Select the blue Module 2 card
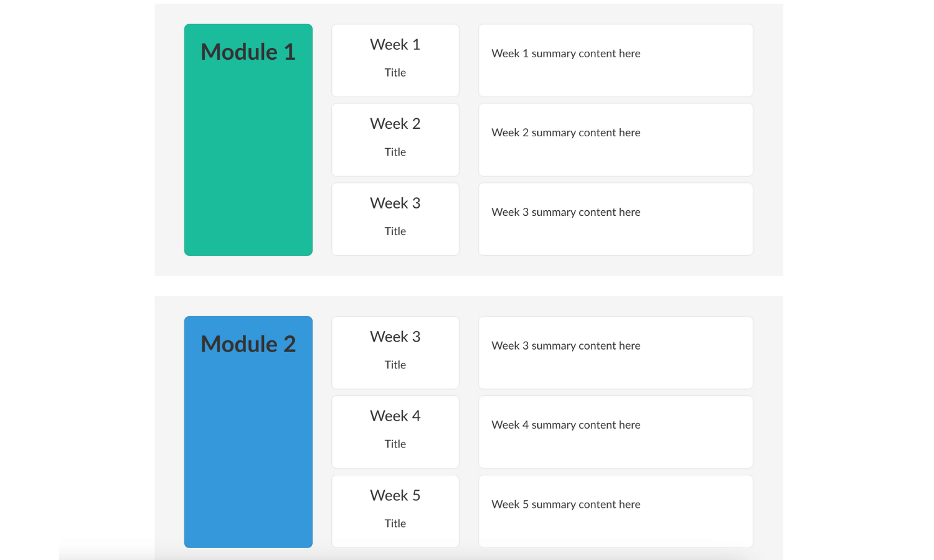The height and width of the screenshot is (560, 934). click(248, 431)
